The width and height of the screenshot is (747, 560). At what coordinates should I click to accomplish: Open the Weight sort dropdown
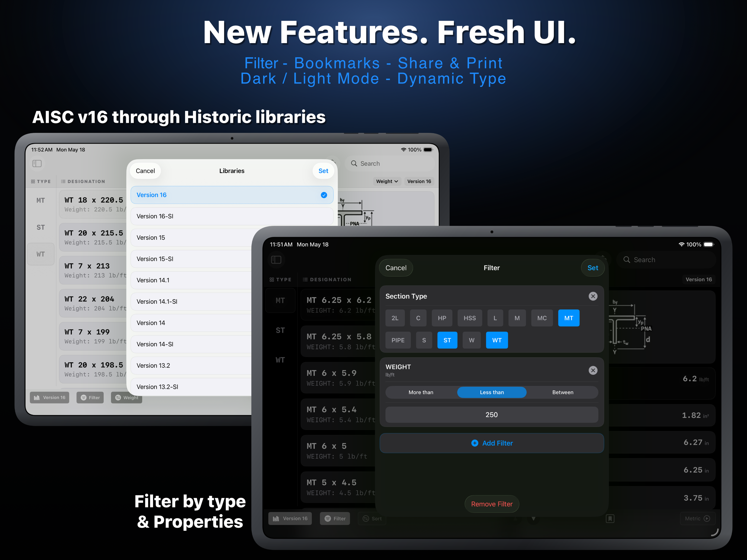pos(387,181)
